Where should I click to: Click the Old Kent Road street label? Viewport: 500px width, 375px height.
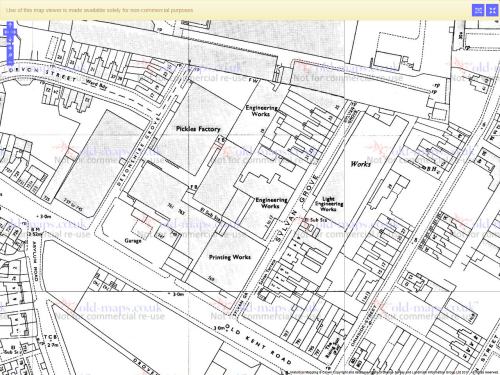[258, 344]
